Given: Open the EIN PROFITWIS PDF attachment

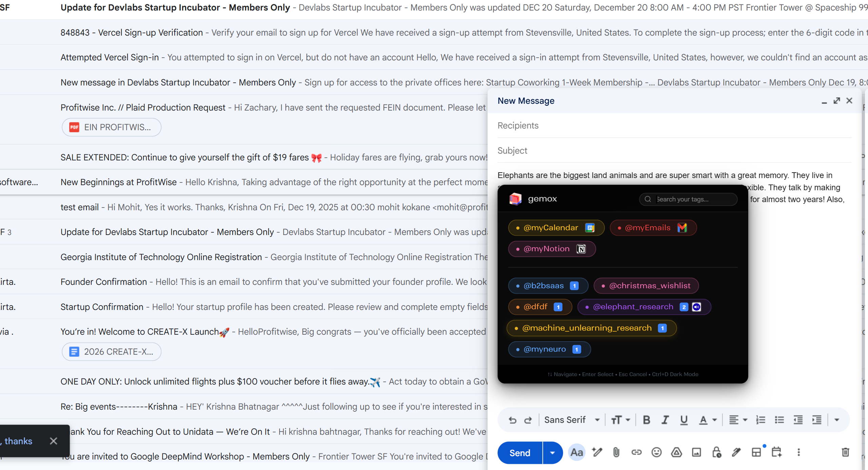Looking at the screenshot, I should (x=111, y=127).
